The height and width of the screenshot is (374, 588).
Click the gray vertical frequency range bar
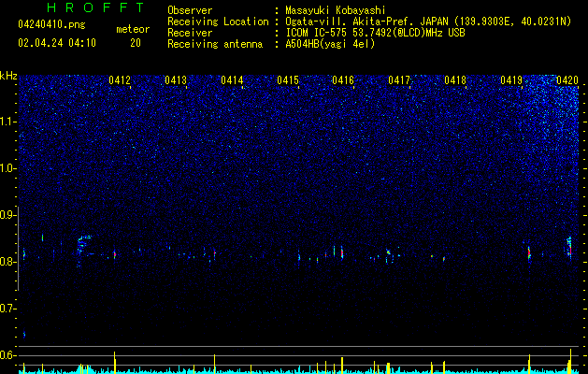tap(18, 249)
